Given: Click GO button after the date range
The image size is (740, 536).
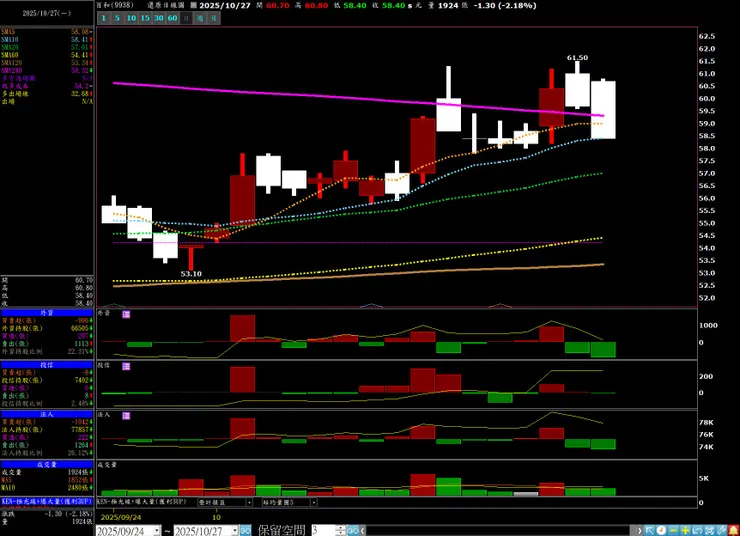Looking at the screenshot, I should tap(245, 531).
